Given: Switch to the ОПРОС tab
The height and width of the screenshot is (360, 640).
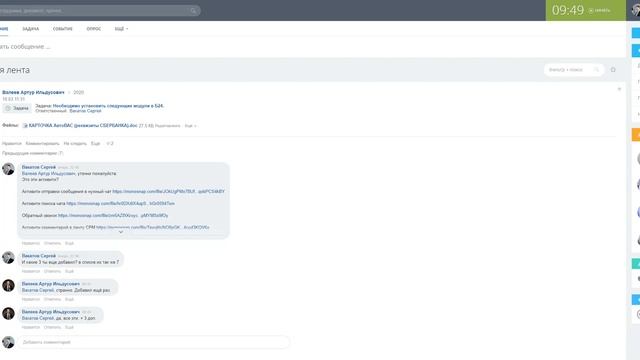Looking at the screenshot, I should (x=93, y=29).
